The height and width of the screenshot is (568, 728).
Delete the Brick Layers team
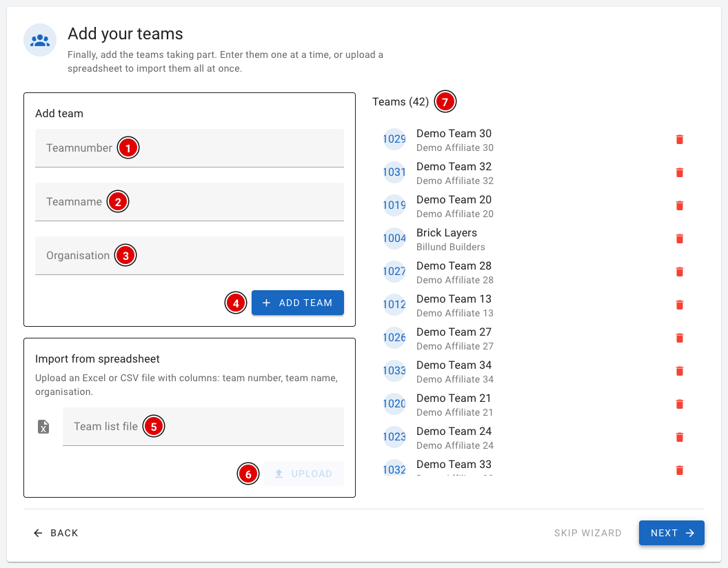679,239
